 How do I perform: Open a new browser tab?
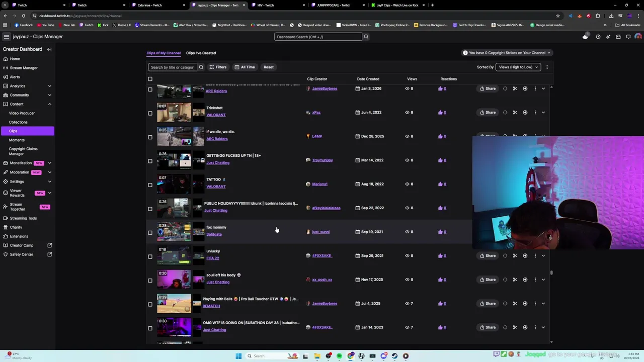point(432,5)
